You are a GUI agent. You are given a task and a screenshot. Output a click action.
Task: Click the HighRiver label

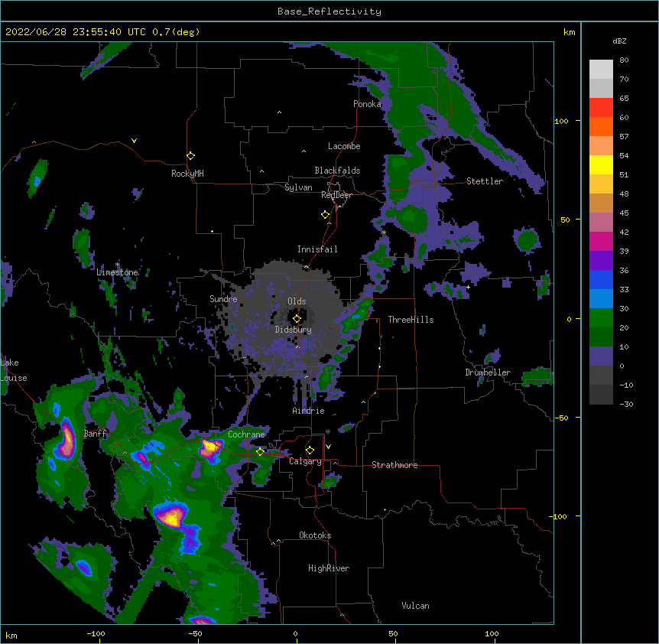click(329, 568)
